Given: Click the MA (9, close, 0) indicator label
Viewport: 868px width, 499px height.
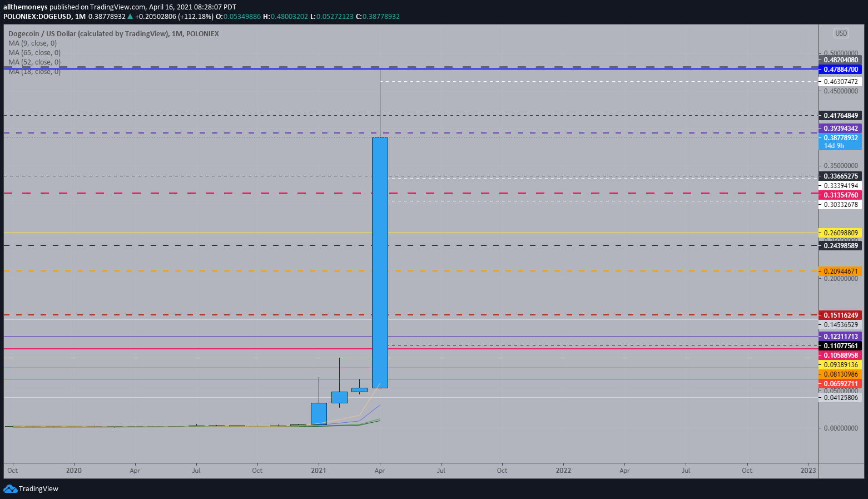Looking at the screenshot, I should (32, 43).
